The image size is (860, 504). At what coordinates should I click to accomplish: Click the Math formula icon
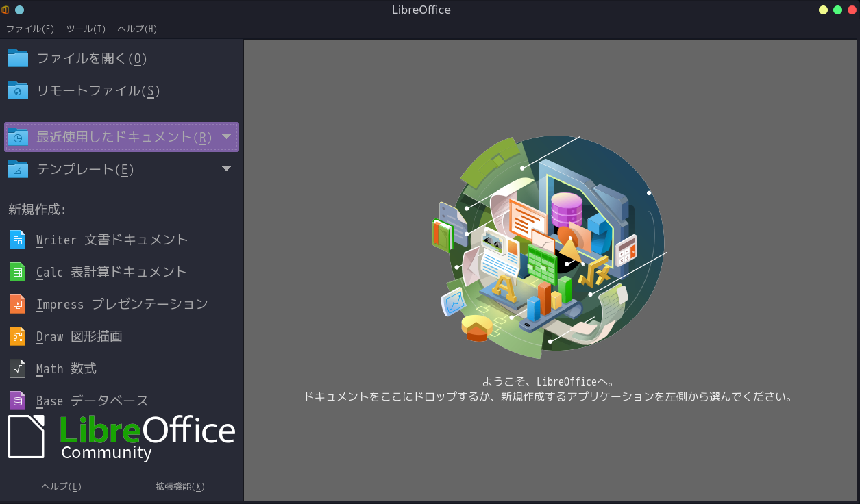(x=18, y=368)
